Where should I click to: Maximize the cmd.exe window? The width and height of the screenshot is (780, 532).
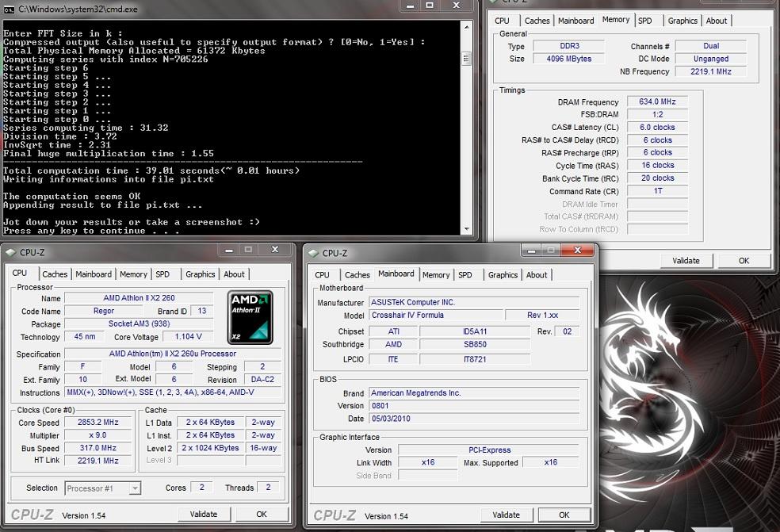coord(430,6)
